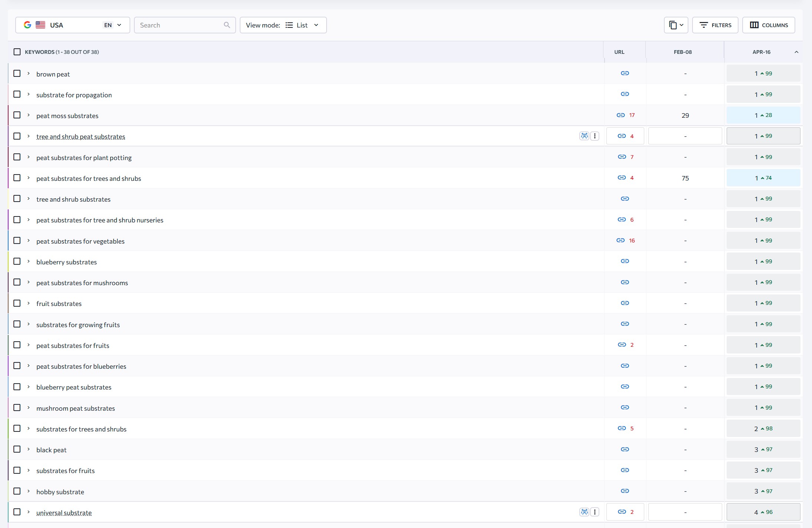Click the copy icon dropdown button
Image resolution: width=812 pixels, height=528 pixels.
[676, 25]
